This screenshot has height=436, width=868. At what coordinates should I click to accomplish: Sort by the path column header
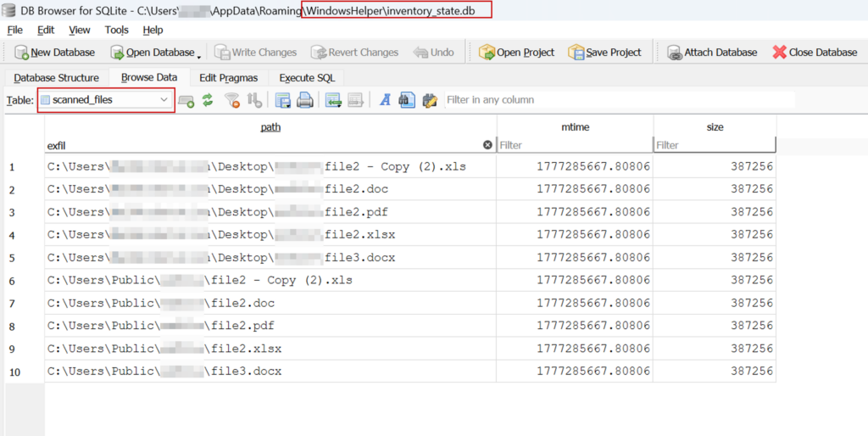[x=270, y=127]
